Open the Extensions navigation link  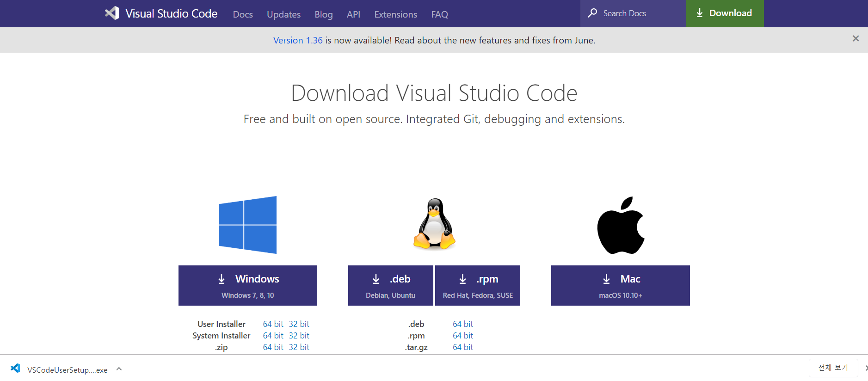[396, 14]
